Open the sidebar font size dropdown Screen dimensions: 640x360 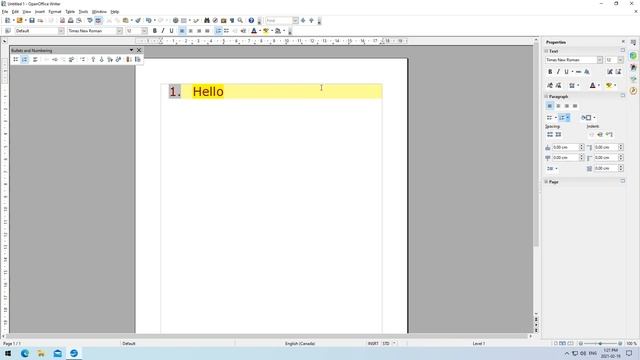620,60
